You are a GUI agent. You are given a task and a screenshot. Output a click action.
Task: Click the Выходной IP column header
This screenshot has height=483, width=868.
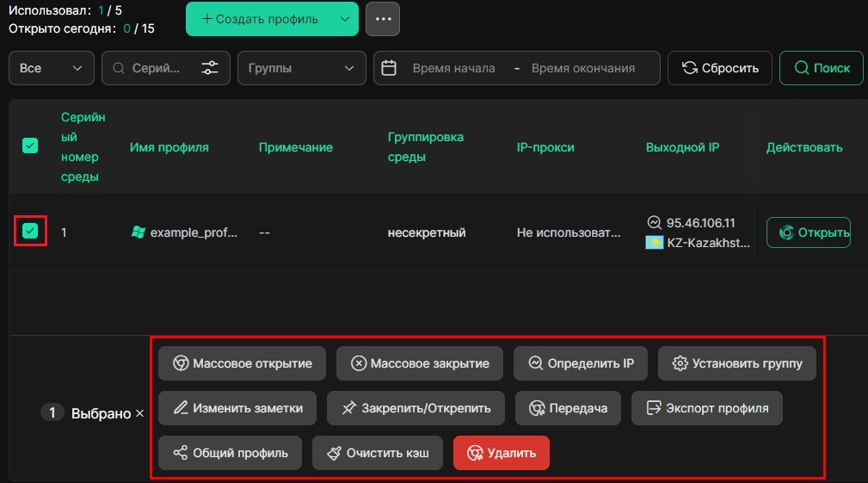click(x=682, y=147)
